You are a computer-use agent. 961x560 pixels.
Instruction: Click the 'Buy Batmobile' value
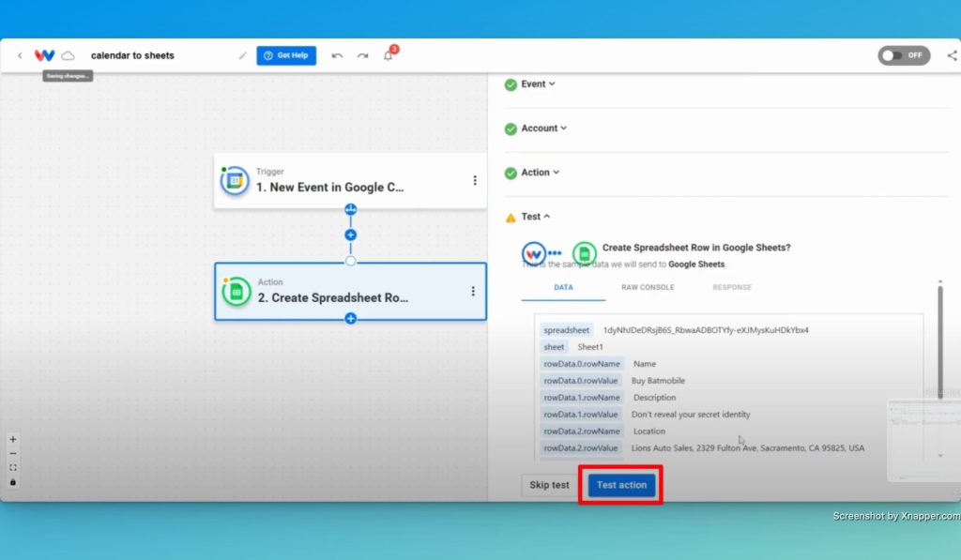pos(658,381)
